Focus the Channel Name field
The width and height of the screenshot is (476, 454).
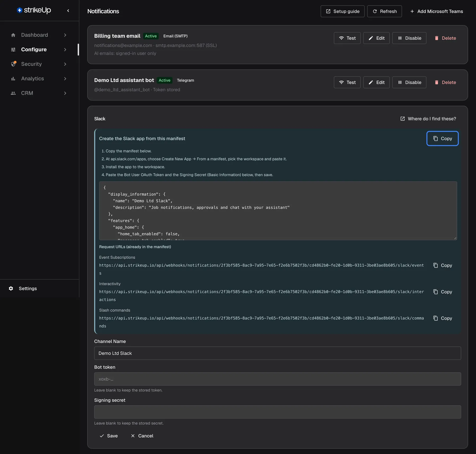tap(277, 353)
